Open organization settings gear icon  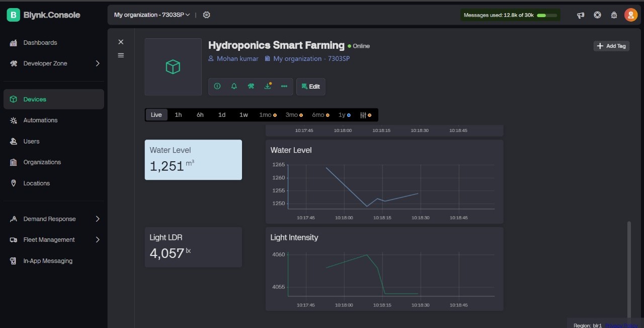(206, 15)
